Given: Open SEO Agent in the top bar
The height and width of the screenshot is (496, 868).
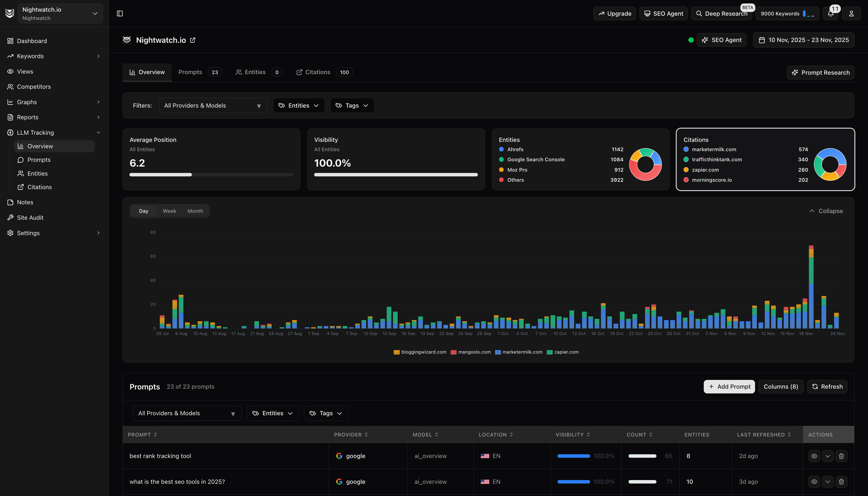Looking at the screenshot, I should [663, 14].
